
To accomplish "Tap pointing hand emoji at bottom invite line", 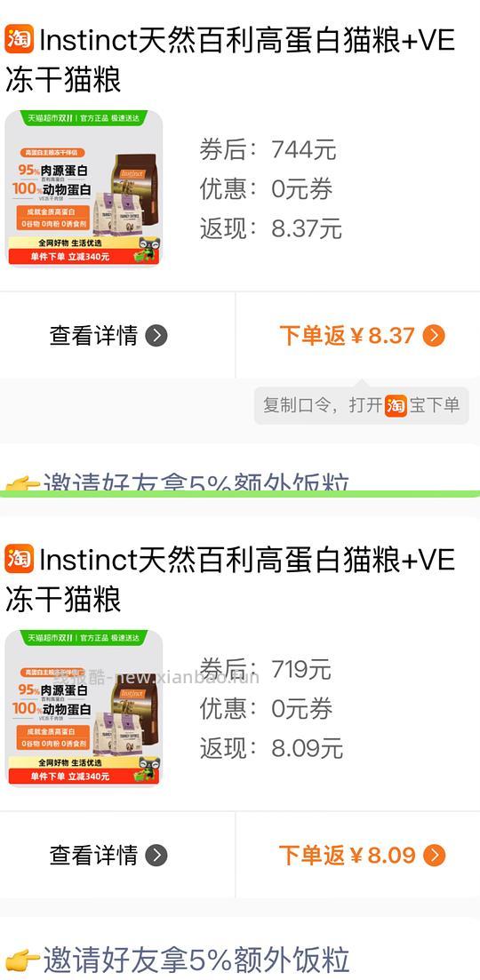I will click(x=22, y=960).
